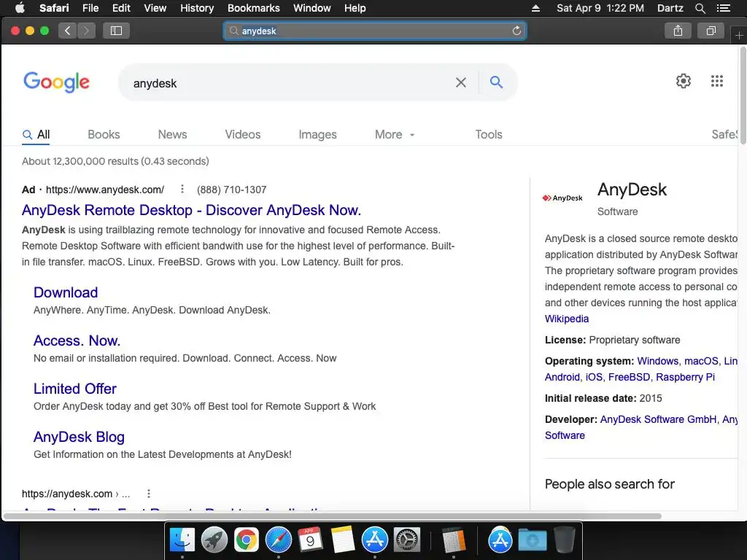Open the Trash in the dock
Viewport: 747px width, 560px height.
[565, 540]
